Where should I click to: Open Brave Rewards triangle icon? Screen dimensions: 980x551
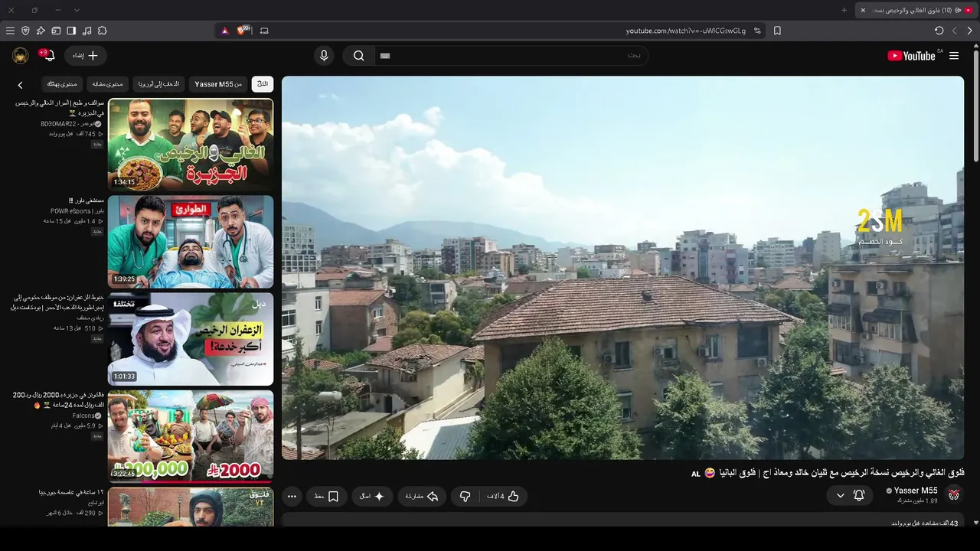point(224,31)
